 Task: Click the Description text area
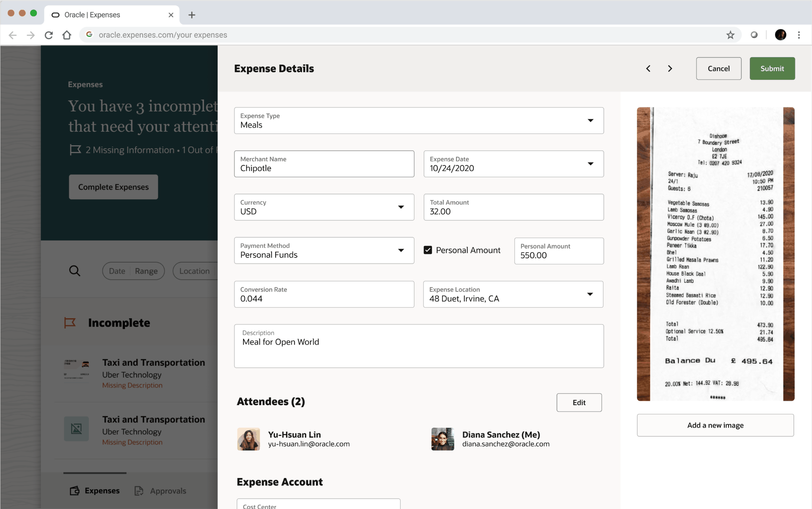pyautogui.click(x=419, y=346)
